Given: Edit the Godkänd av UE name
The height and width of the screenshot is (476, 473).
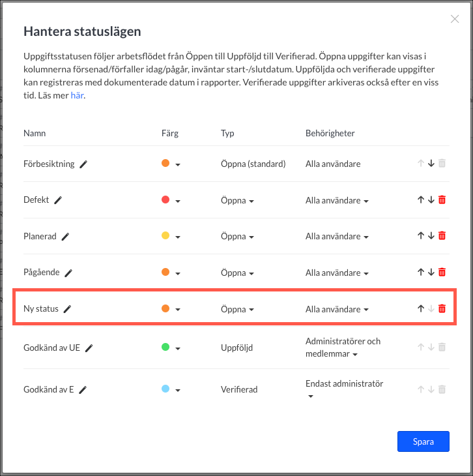Looking at the screenshot, I should [x=89, y=348].
